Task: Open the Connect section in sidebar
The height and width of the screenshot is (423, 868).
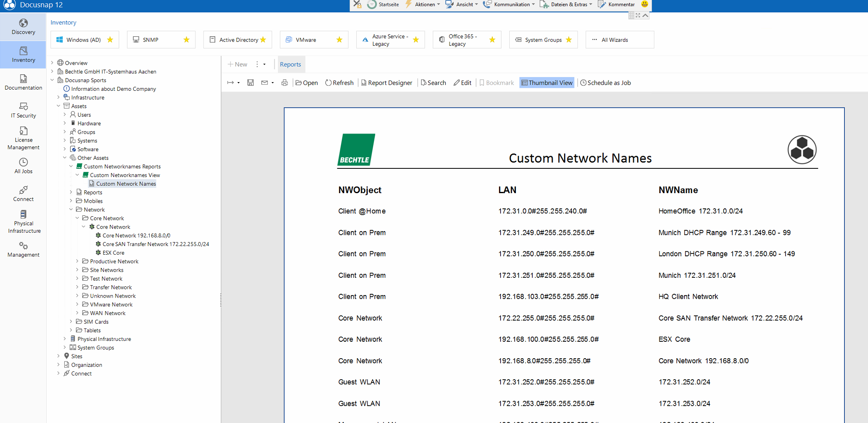Action: click(x=23, y=194)
